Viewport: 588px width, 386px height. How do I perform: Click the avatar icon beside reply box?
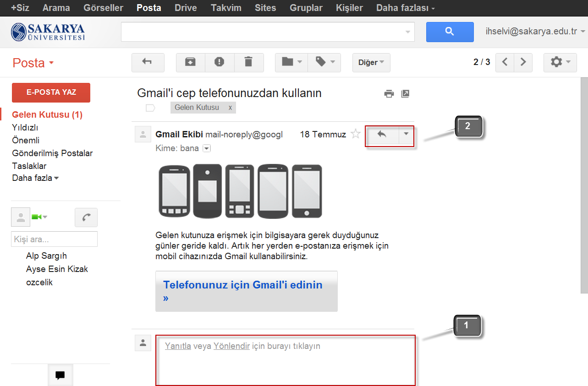(143, 343)
